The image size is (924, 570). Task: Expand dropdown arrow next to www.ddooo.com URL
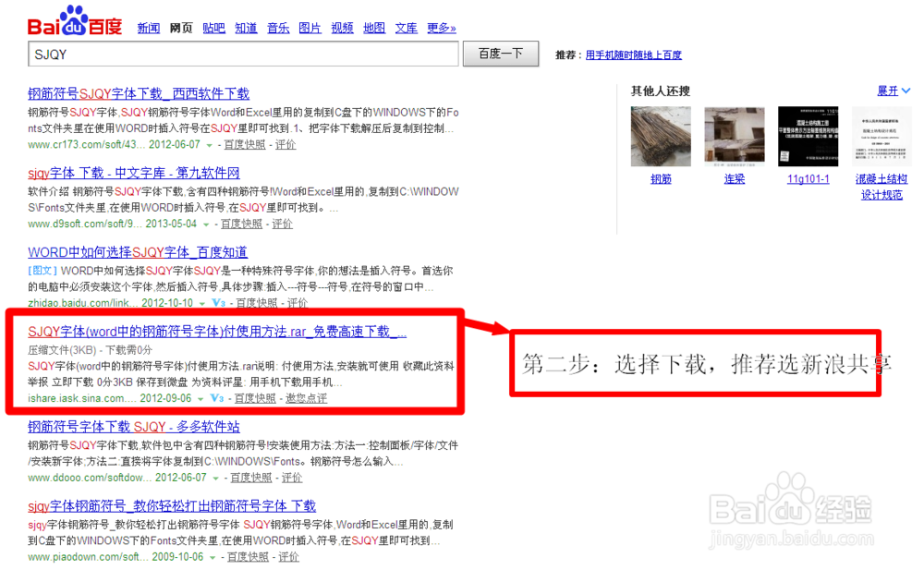[x=215, y=478]
